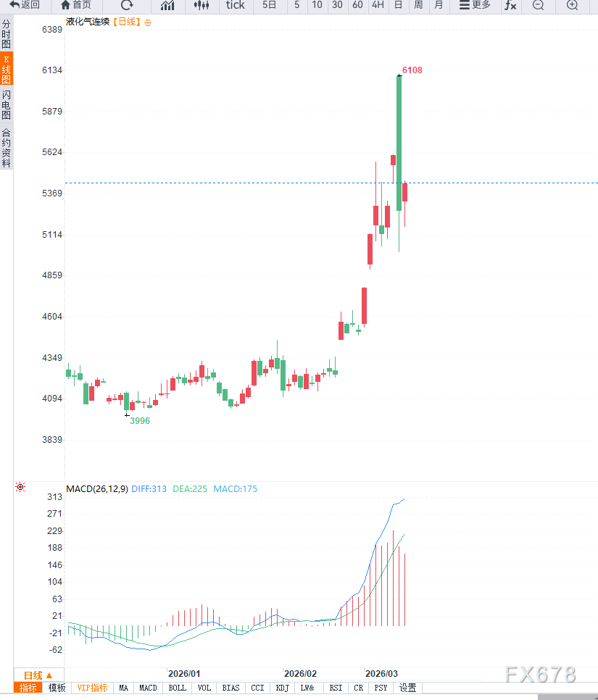Toggle the 4H timeframe
This screenshot has height=700, width=598.
(x=378, y=5)
